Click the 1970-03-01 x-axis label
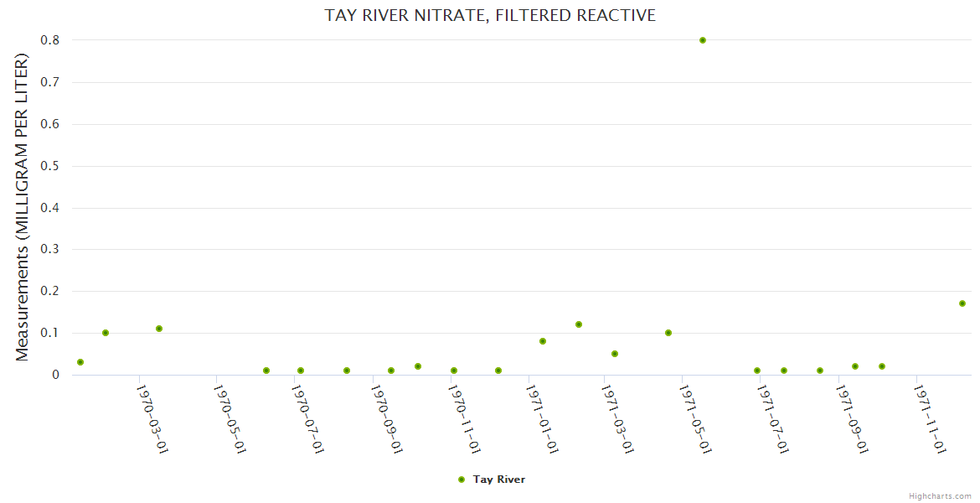980x503 pixels. 152,419
